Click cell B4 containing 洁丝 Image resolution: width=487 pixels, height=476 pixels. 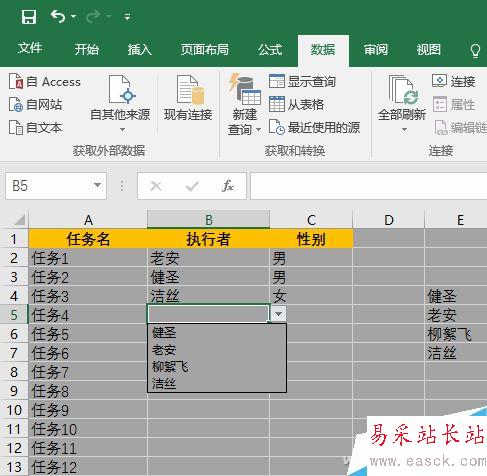(x=208, y=296)
